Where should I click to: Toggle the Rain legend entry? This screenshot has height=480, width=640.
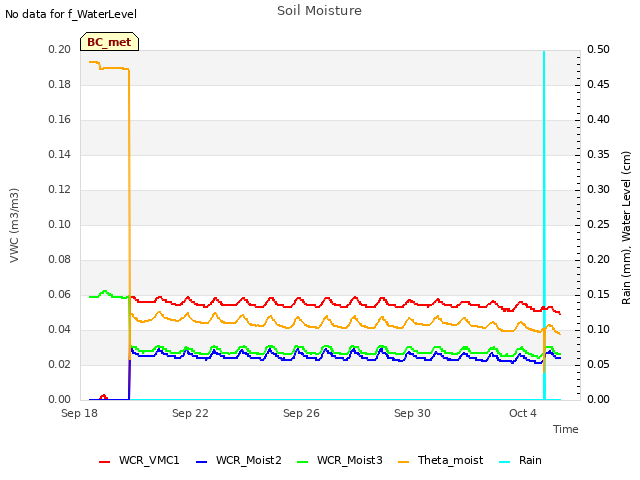pyautogui.click(x=521, y=460)
